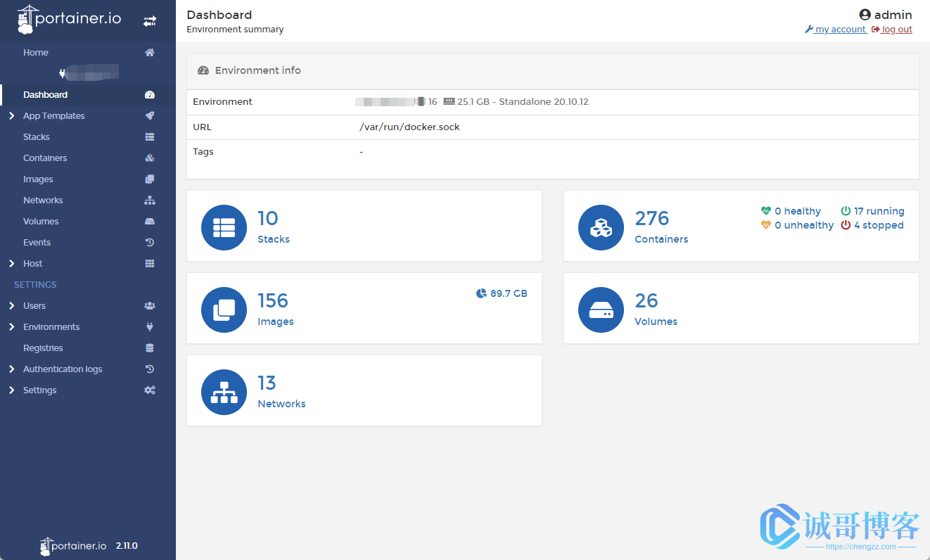930x560 pixels.
Task: Click the portainer.io logo at top
Action: click(69, 20)
